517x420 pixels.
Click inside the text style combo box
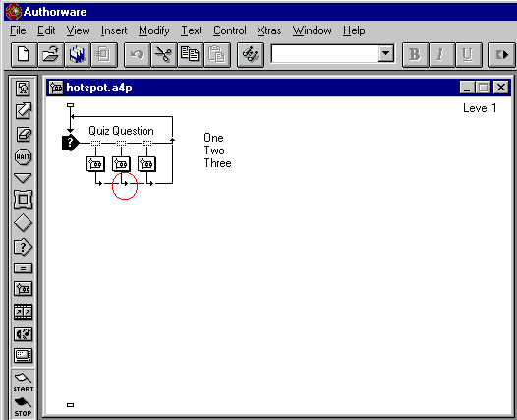click(x=324, y=54)
